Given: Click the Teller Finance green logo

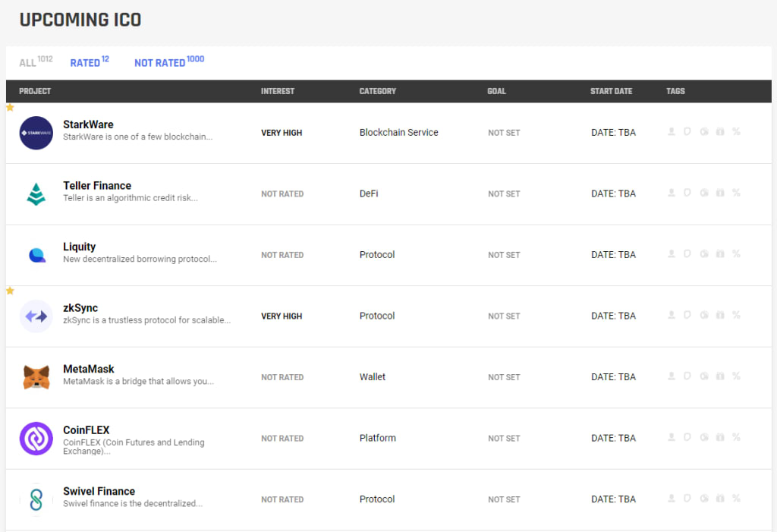Looking at the screenshot, I should tap(36, 194).
